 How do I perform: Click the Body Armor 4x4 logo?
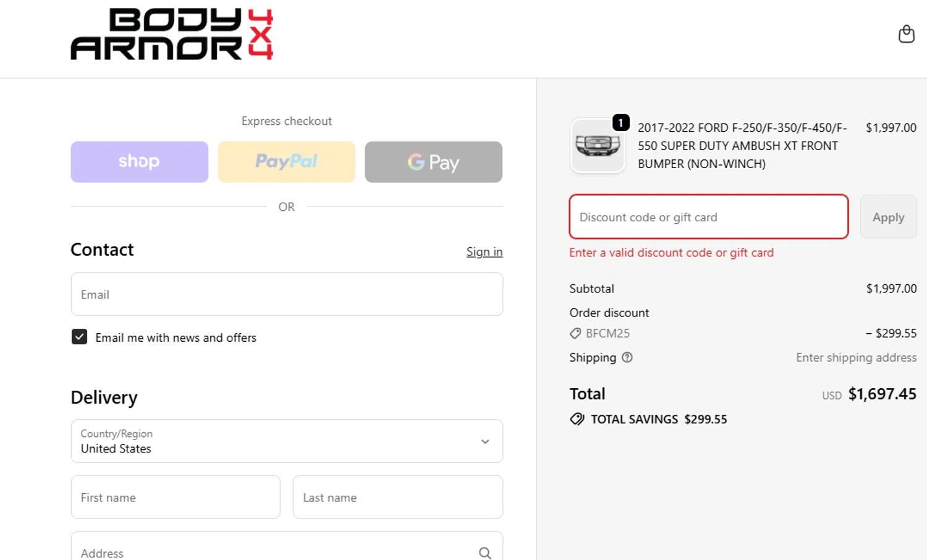coord(172,34)
